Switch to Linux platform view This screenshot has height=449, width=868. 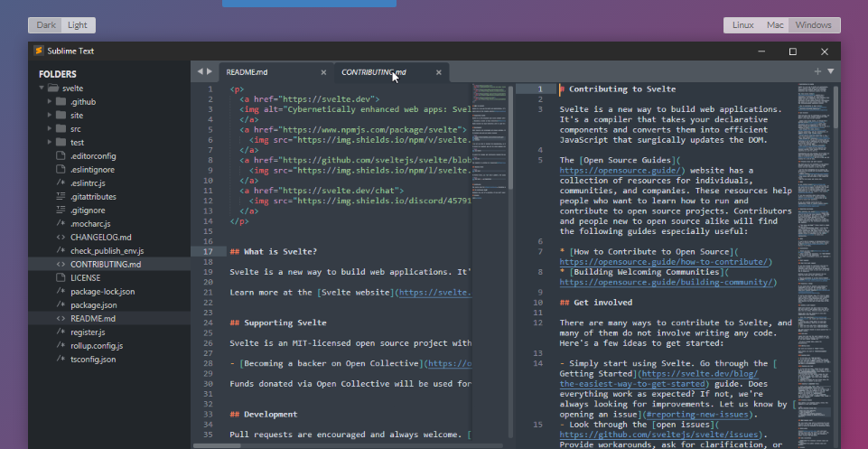coord(742,25)
